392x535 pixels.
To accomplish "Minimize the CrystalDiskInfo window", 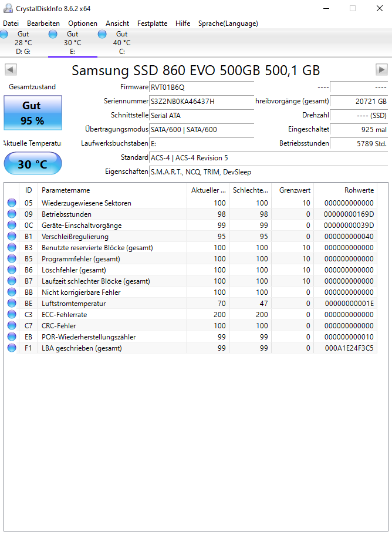I will point(326,8).
